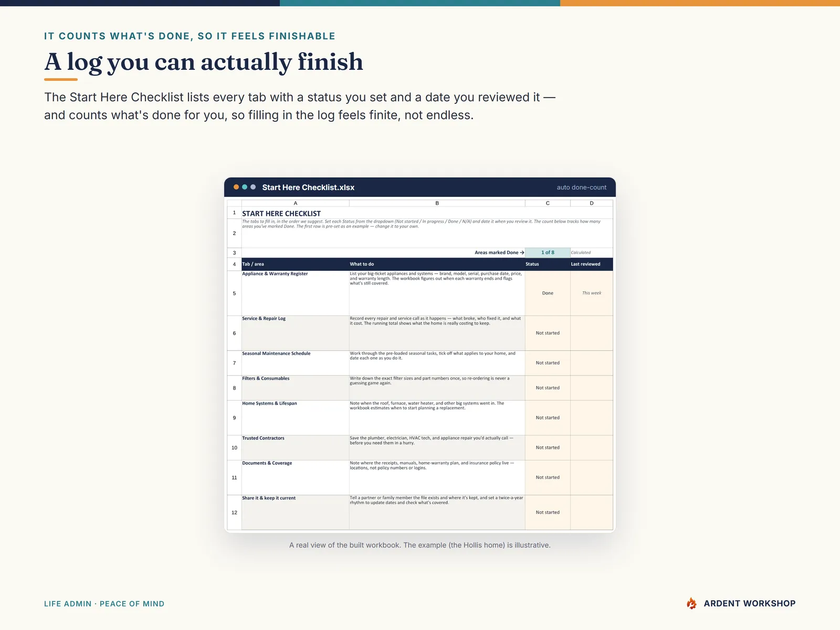Click 'Appliance & Warranty Register' cell
Screen dimensions: 840x630
tap(296, 293)
